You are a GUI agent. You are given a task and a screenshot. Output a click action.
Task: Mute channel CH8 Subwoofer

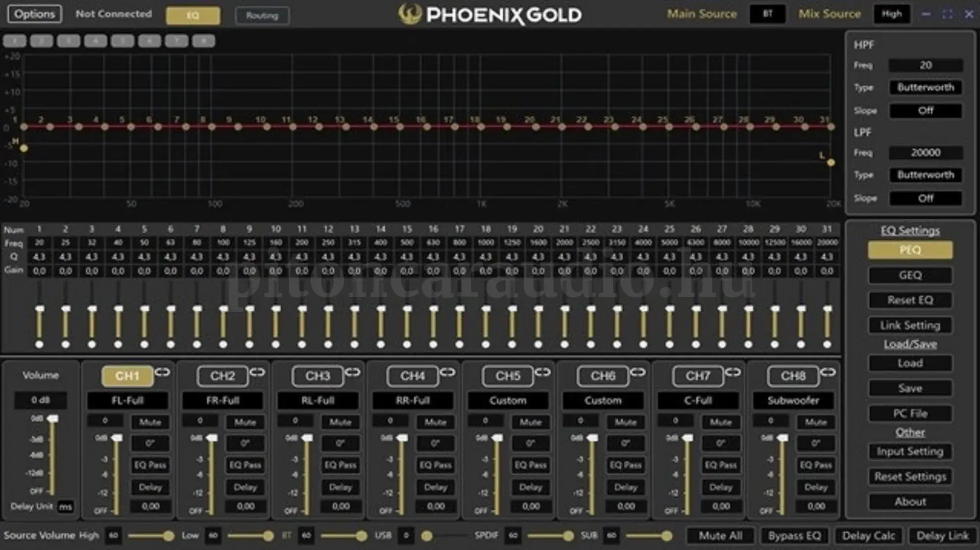tap(816, 422)
